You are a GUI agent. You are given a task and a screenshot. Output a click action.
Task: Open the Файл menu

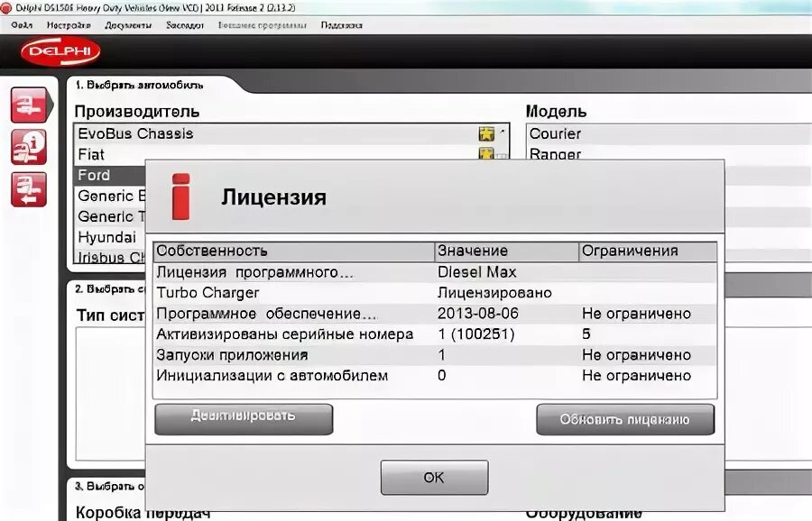click(22, 25)
